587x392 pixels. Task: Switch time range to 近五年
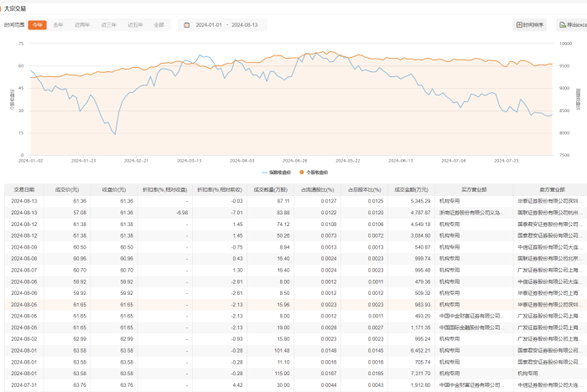[x=134, y=25]
